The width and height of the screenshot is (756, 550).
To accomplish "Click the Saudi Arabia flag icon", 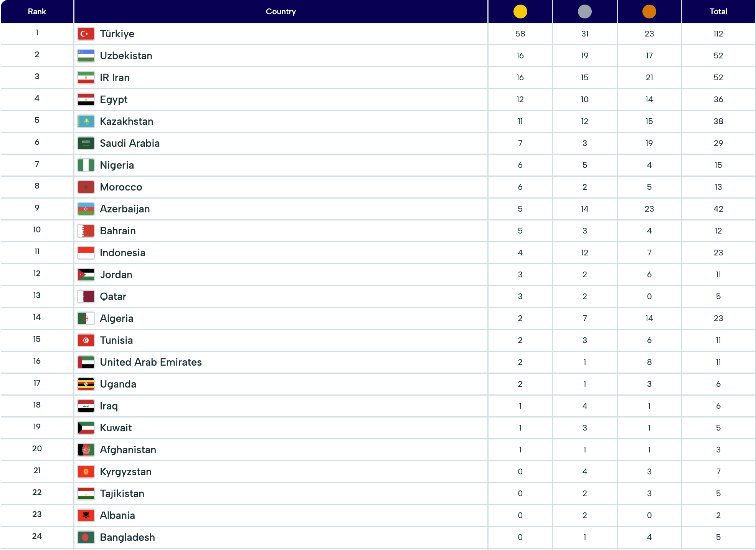I will click(x=86, y=143).
